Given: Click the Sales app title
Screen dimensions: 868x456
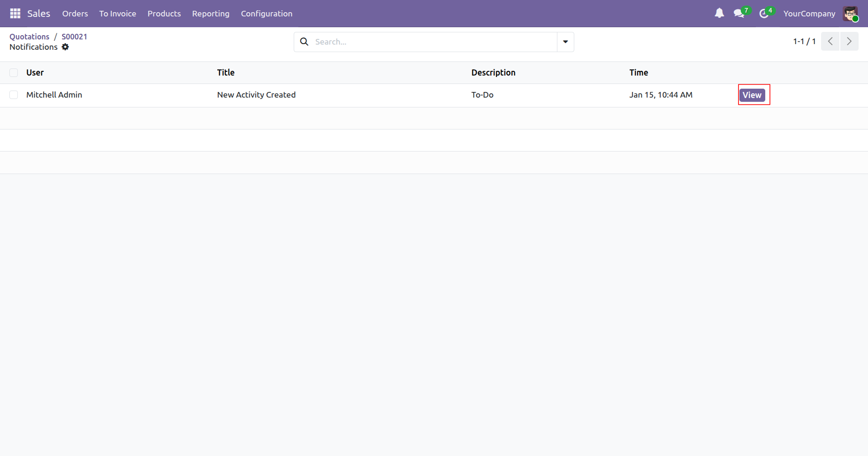Looking at the screenshot, I should pyautogui.click(x=38, y=14).
